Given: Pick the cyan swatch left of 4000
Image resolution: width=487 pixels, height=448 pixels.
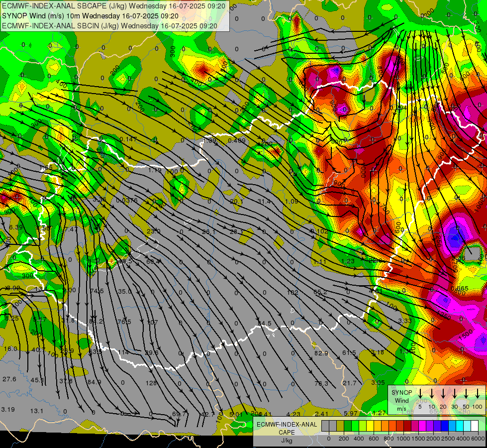Looking at the screenshot, I should [x=459, y=426].
